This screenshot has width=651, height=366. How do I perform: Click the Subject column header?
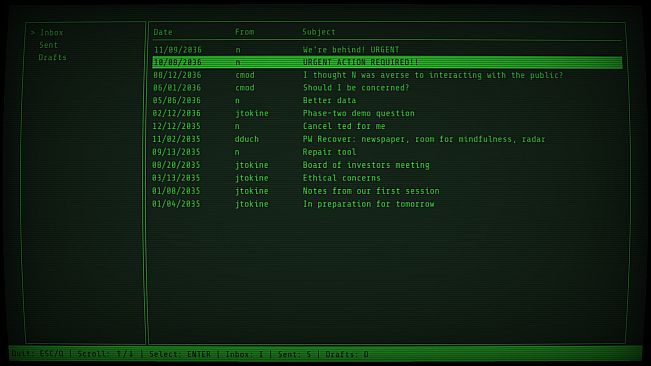(x=318, y=32)
